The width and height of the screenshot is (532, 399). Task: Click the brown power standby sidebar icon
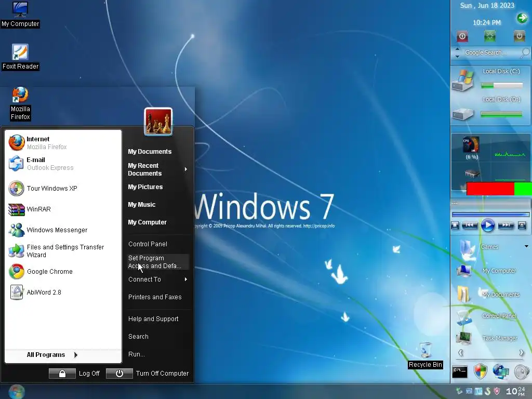point(519,36)
